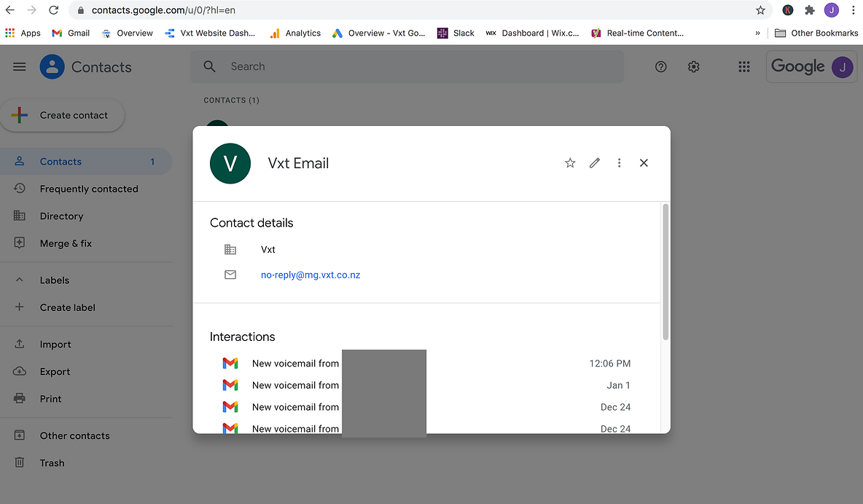This screenshot has width=863, height=504.
Task: Select Contacts in the sidebar
Action: (x=86, y=162)
